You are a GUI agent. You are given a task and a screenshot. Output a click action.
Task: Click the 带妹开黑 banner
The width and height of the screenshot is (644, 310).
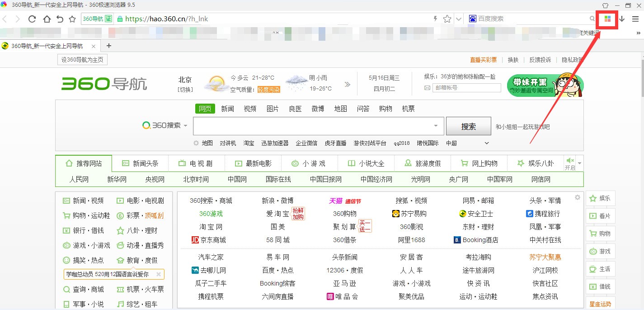point(545,85)
